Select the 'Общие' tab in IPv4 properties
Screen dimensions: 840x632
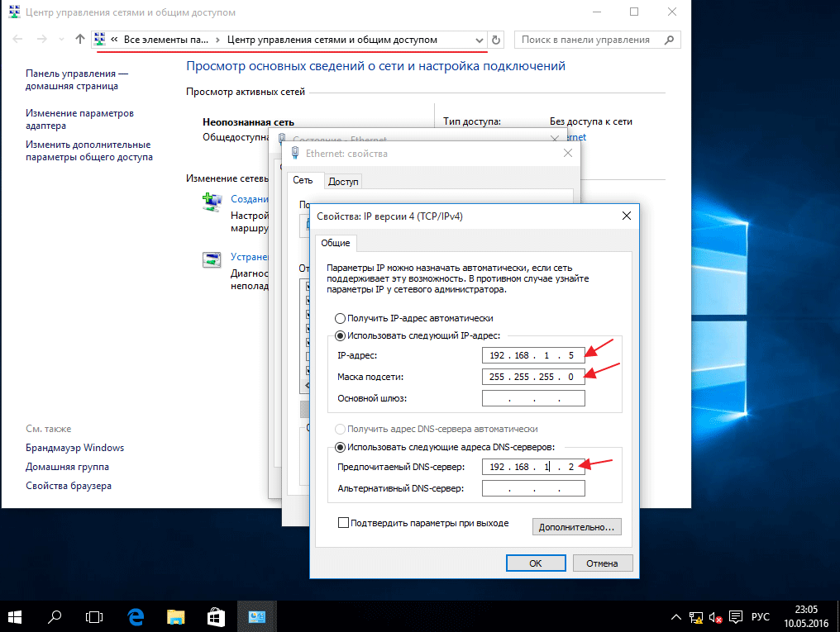pyautogui.click(x=335, y=243)
